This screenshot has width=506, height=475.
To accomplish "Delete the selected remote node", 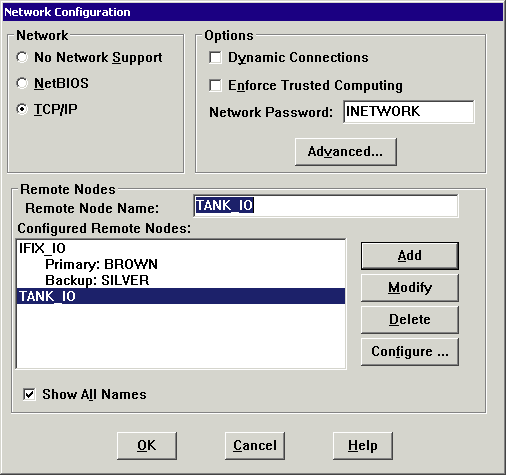I will [410, 320].
